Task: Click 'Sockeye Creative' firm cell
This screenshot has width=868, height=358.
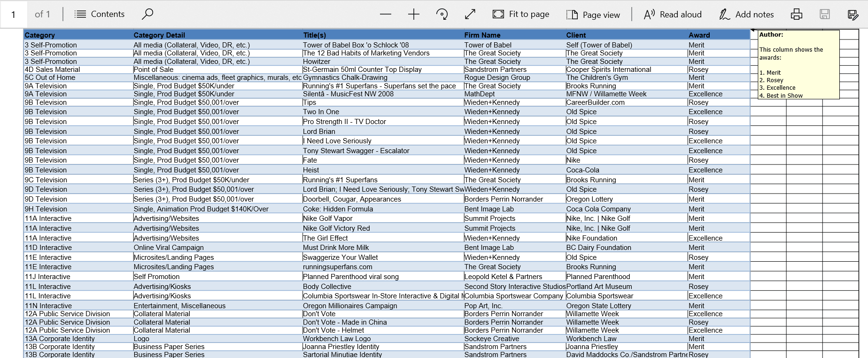Action: (x=492, y=339)
